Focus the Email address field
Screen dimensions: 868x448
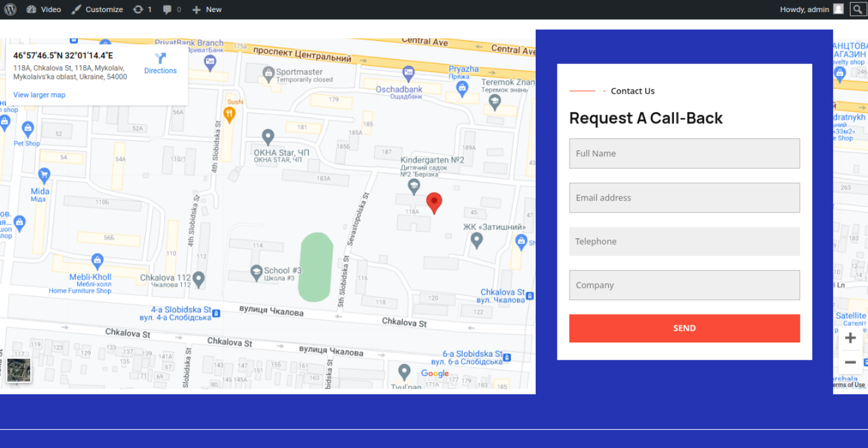click(684, 197)
